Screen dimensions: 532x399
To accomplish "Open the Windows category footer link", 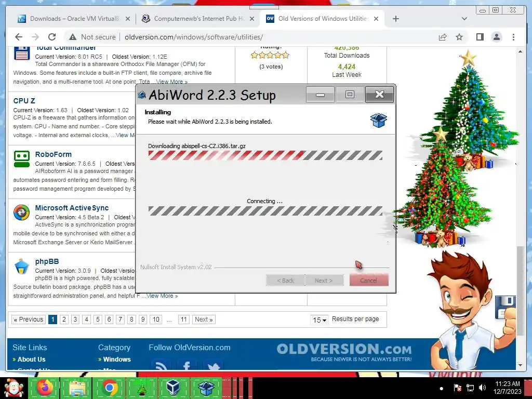I will point(117,360).
